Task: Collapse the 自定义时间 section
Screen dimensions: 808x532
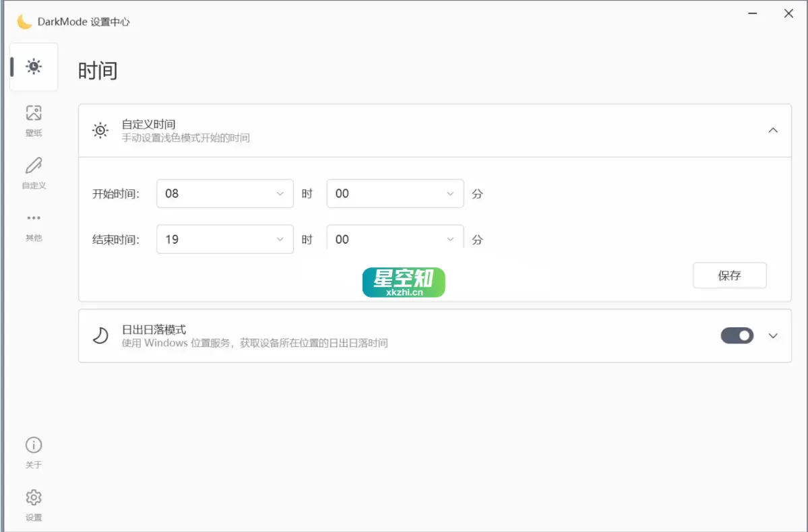Action: (x=773, y=130)
